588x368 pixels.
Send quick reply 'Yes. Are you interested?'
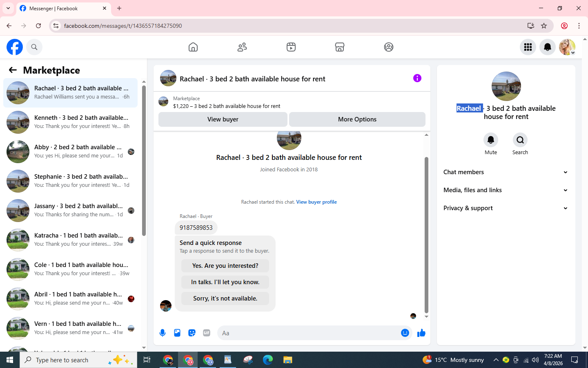pyautogui.click(x=225, y=266)
